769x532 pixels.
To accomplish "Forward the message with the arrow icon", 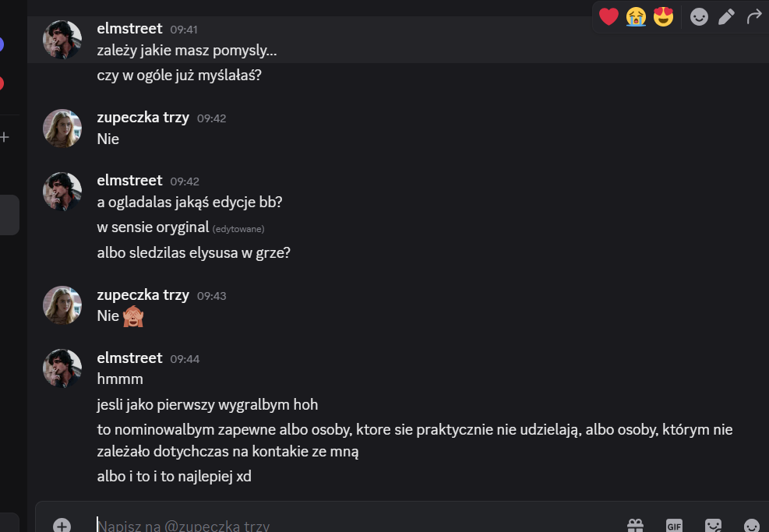I will click(x=753, y=16).
